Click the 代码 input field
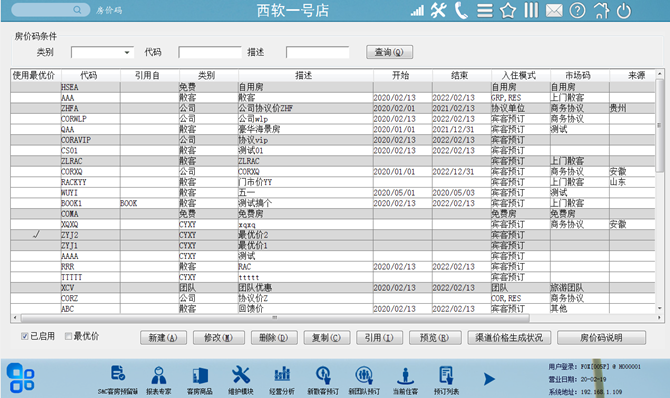Viewport: 670px width, 398px height. point(210,52)
